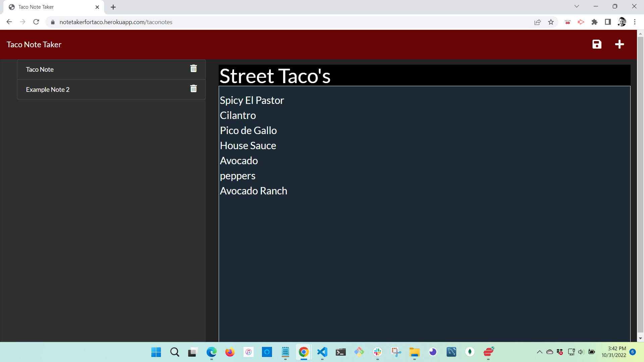This screenshot has width=644, height=362.
Task: Create a new taco note
Action: [x=620, y=44]
